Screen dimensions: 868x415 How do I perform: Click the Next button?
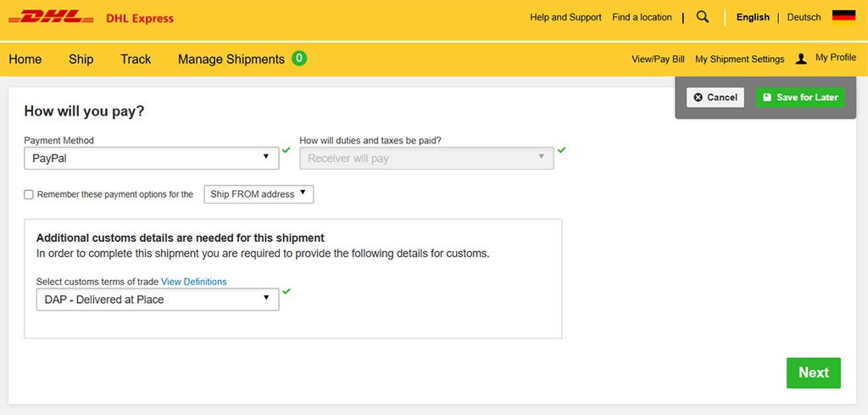[813, 373]
